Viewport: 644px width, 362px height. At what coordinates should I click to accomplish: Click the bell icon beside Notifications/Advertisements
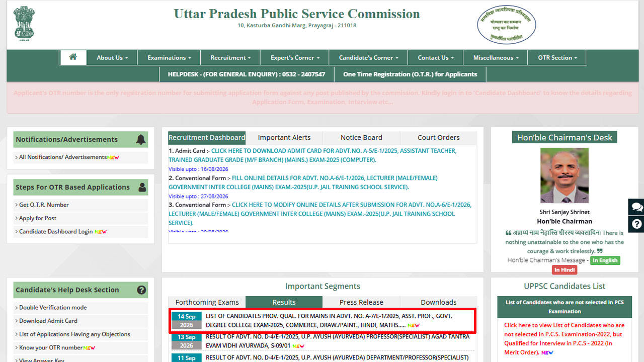click(x=141, y=140)
